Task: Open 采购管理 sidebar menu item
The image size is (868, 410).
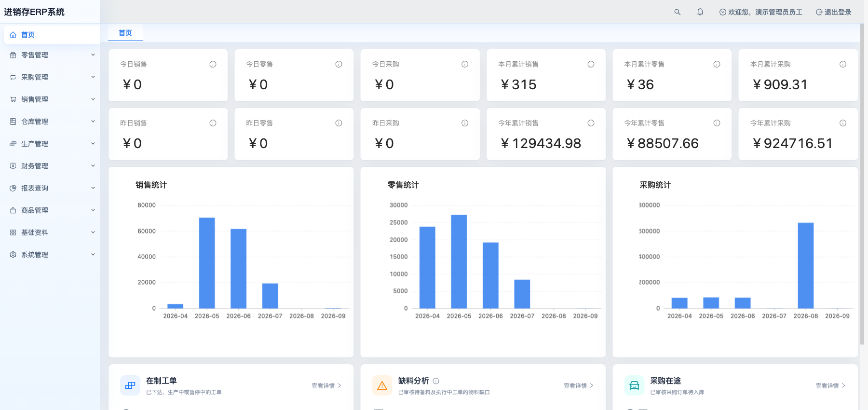Action: point(52,77)
